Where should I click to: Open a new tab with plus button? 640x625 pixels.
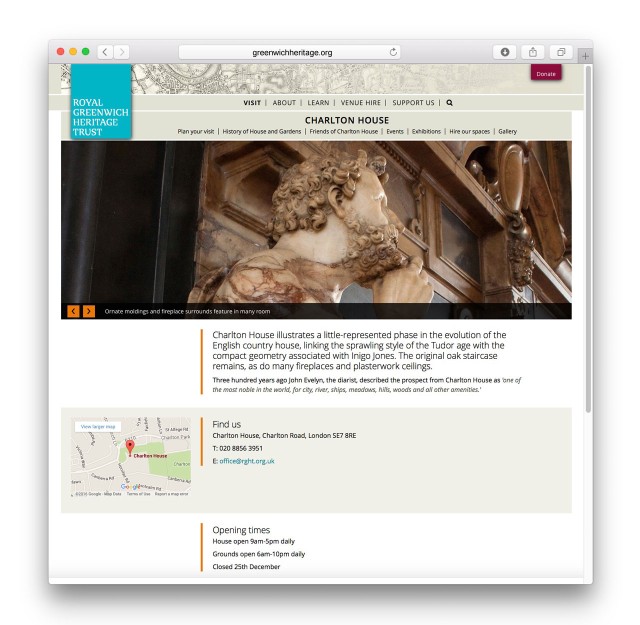pyautogui.click(x=586, y=54)
